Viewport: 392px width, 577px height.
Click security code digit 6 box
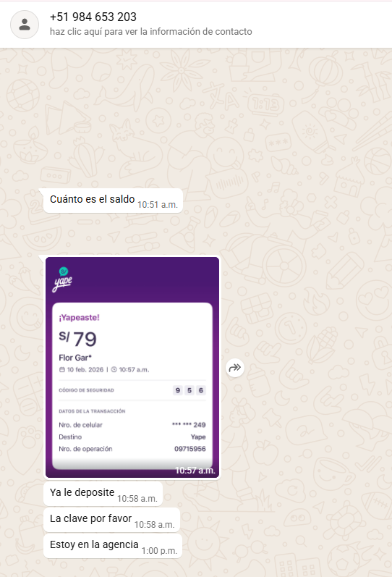[201, 390]
